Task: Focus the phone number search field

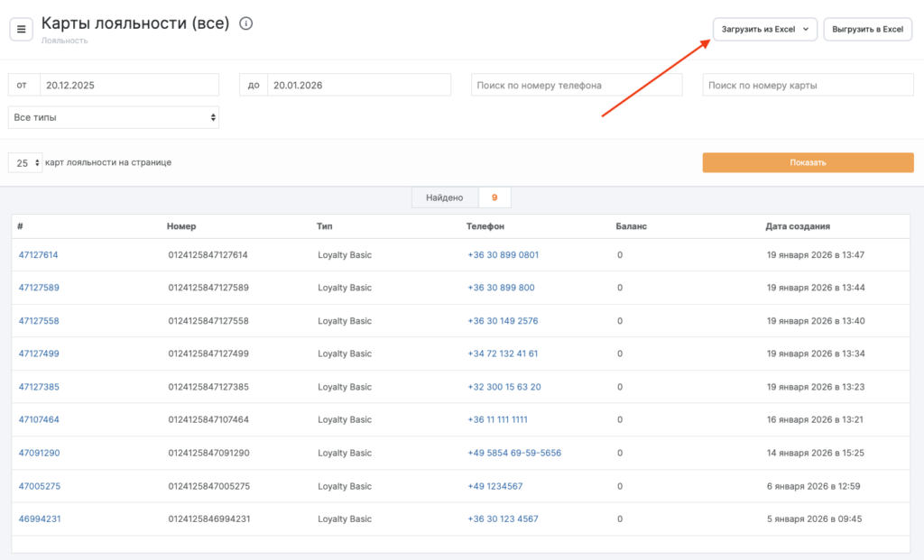Action: point(577,85)
